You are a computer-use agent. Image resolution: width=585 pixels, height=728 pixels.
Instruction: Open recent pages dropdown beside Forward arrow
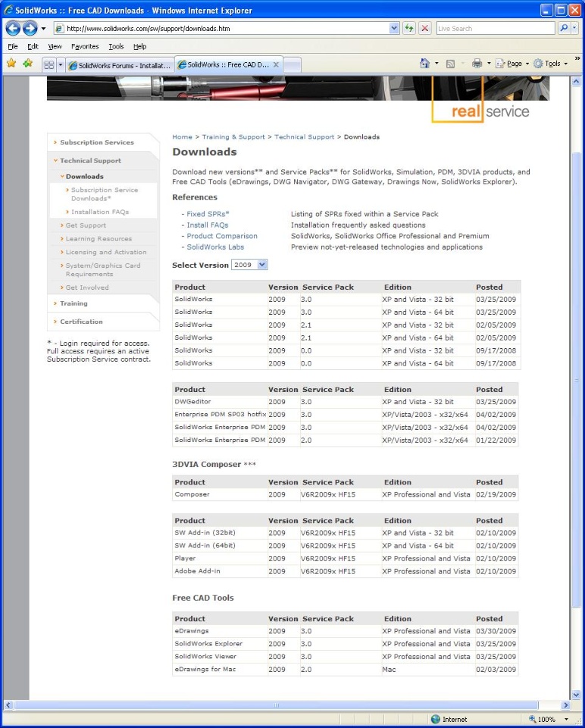pos(44,29)
